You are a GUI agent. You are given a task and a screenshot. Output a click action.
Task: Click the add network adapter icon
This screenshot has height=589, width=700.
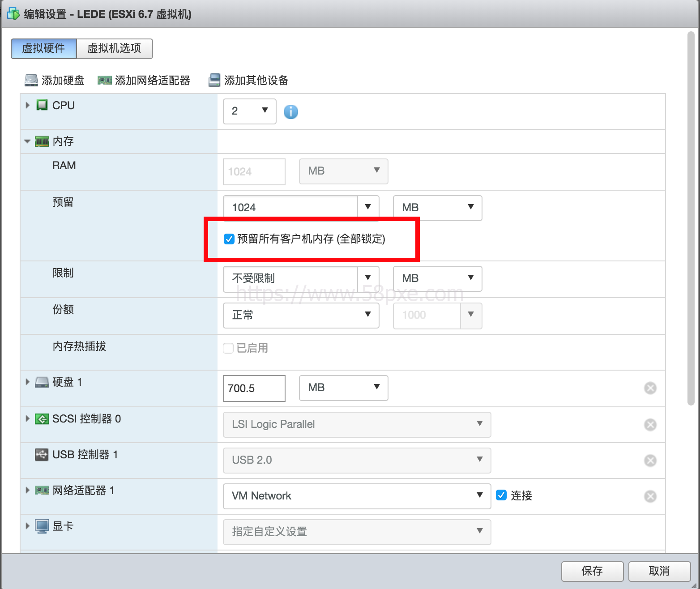tap(105, 81)
